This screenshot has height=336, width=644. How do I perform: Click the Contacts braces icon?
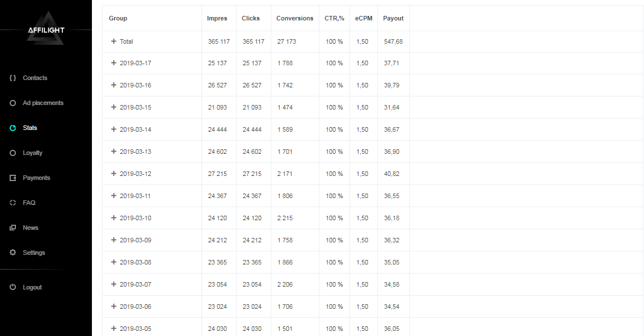[x=12, y=78]
